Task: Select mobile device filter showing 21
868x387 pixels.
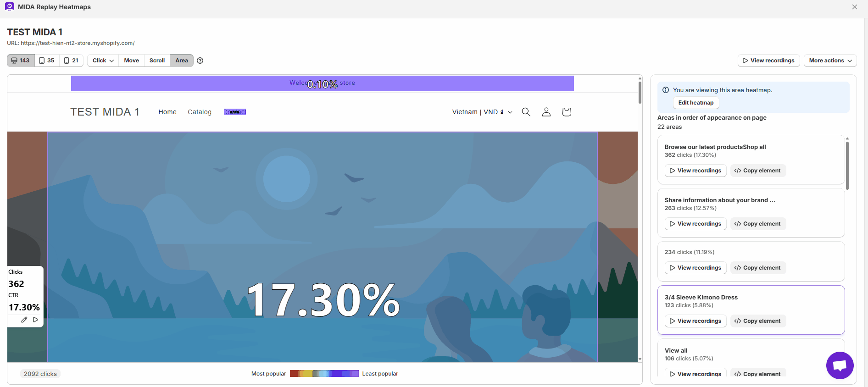Action: [x=71, y=61]
